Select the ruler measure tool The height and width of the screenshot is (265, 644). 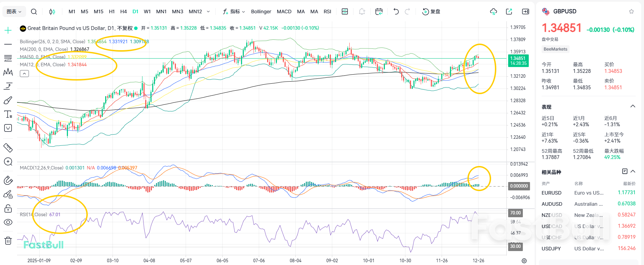(x=8, y=148)
